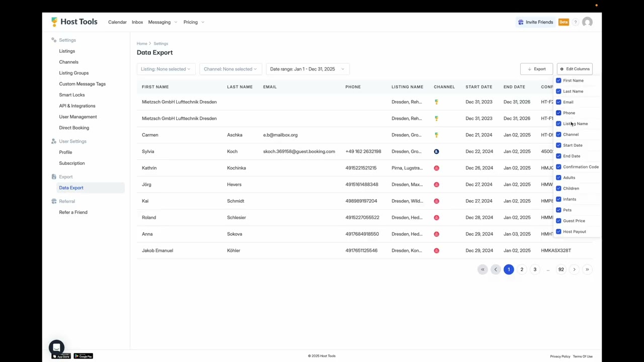
Task: Click confirmation code HMKASX328T
Action: [556, 250]
